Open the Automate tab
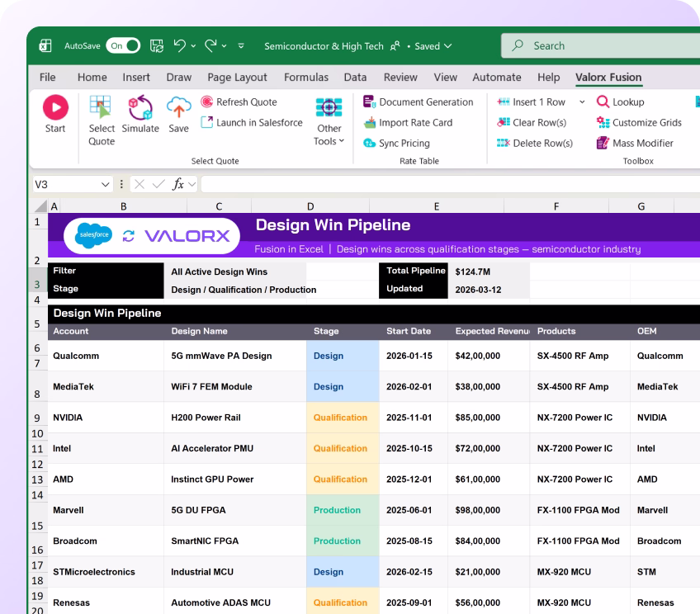700x614 pixels. click(497, 78)
